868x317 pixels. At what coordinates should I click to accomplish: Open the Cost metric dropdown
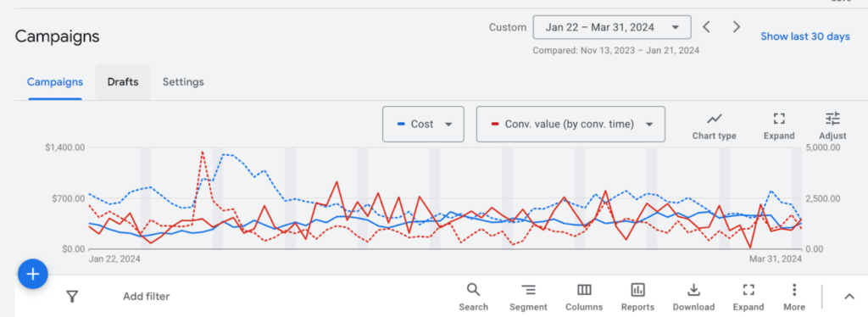pyautogui.click(x=423, y=124)
